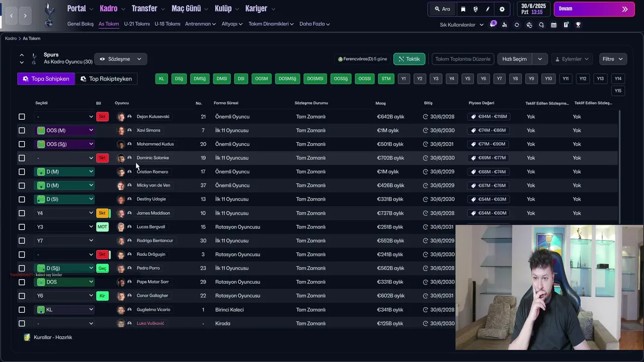This screenshot has height=362, width=644.
Task: Open the calendar icon in shortcuts bar
Action: tap(554, 25)
